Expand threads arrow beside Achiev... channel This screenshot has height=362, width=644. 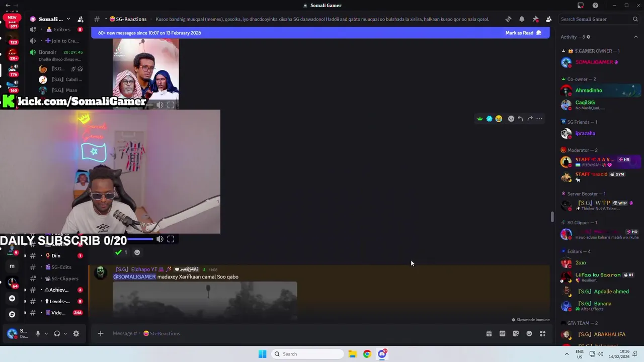click(x=25, y=290)
